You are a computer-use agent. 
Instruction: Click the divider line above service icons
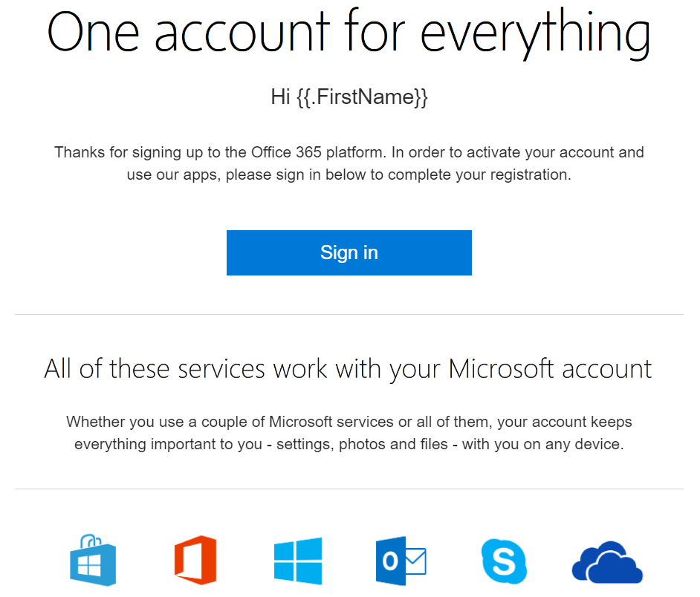coord(349,489)
